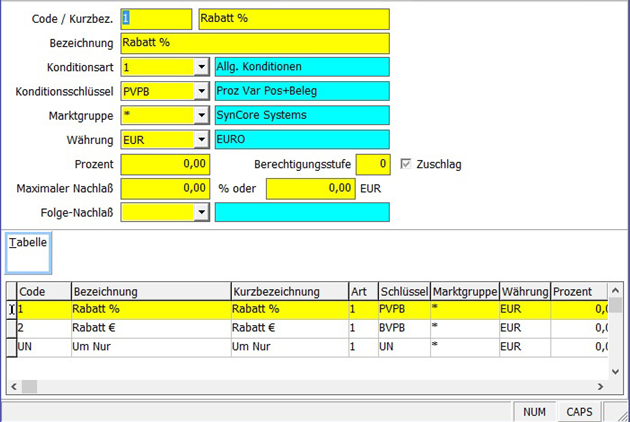
Task: Click the Kurzbezeichnung column header
Action: (x=288, y=291)
